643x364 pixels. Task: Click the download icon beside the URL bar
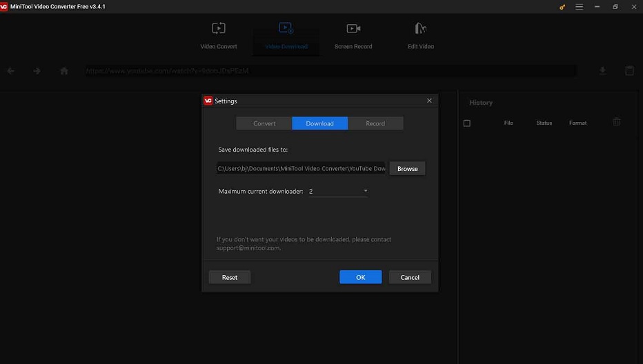[602, 71]
